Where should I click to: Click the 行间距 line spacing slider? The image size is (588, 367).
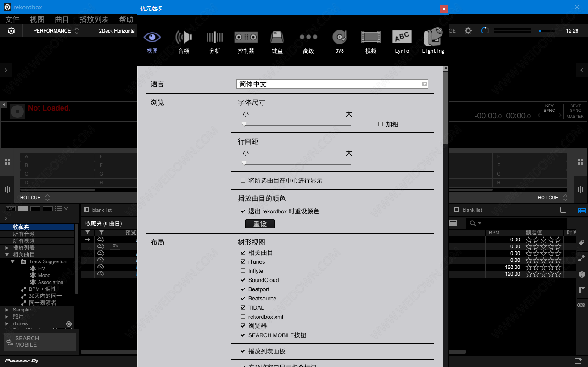(x=297, y=163)
